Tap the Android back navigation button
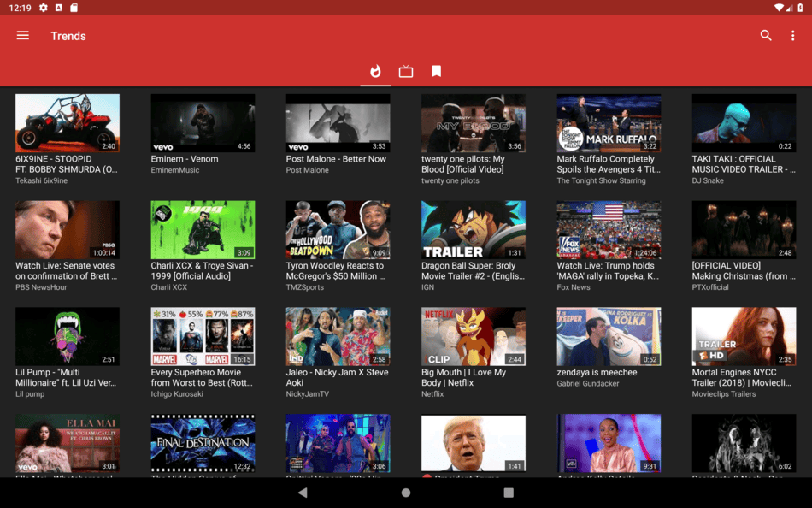Viewport: 812px width, 508px height. (303, 493)
